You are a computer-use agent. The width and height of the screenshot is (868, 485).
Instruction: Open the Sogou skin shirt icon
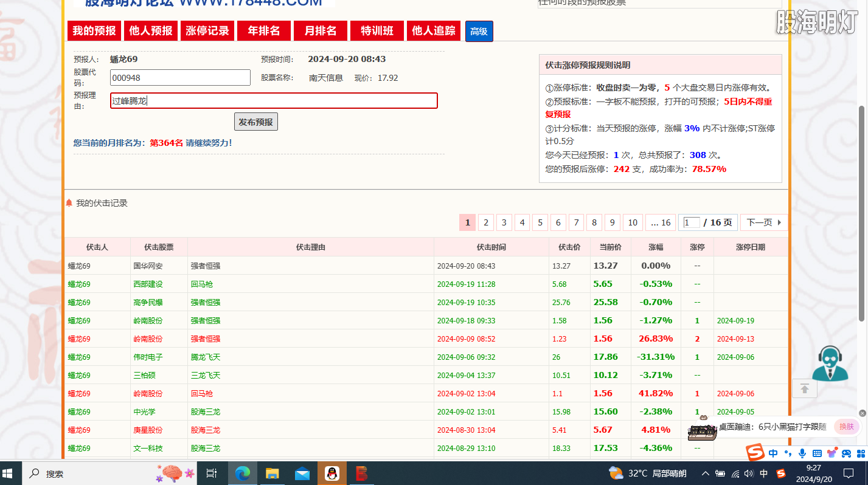pyautogui.click(x=832, y=453)
